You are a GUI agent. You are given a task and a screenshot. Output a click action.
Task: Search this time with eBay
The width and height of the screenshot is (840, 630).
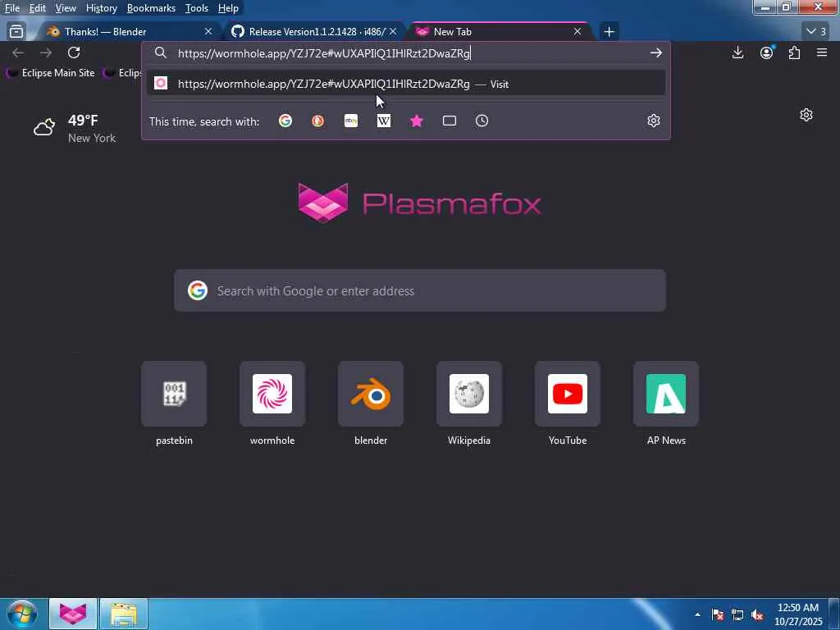[x=351, y=121]
